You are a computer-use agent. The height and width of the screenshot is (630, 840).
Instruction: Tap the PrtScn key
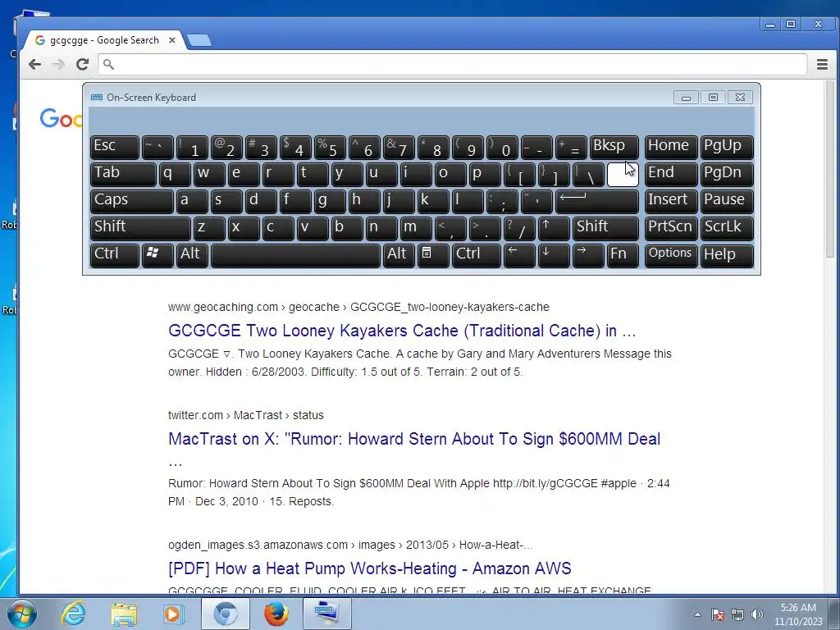[x=671, y=228]
